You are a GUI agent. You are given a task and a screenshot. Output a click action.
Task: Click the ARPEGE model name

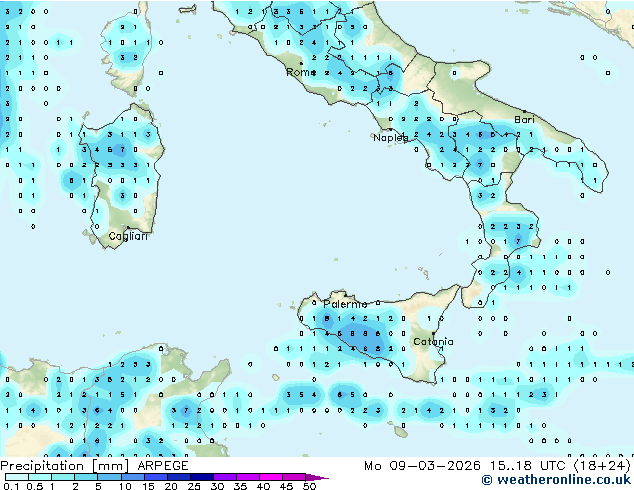(x=163, y=466)
